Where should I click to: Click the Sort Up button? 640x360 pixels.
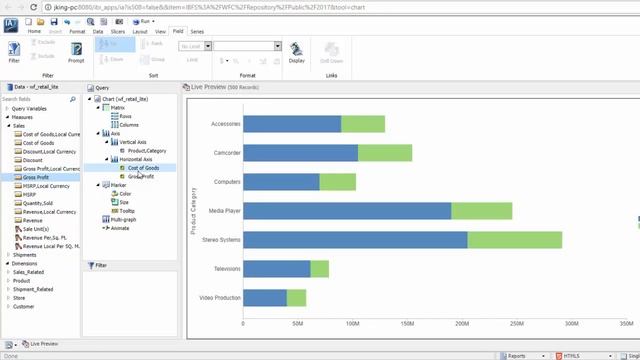115,44
